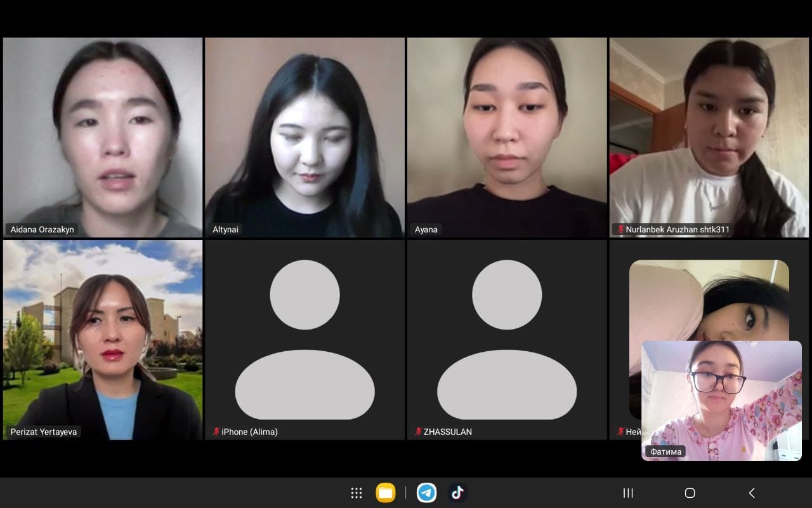This screenshot has width=812, height=508.
Task: Click the Nurlanbek Aruzhan shtk311 name label
Action: 677,229
